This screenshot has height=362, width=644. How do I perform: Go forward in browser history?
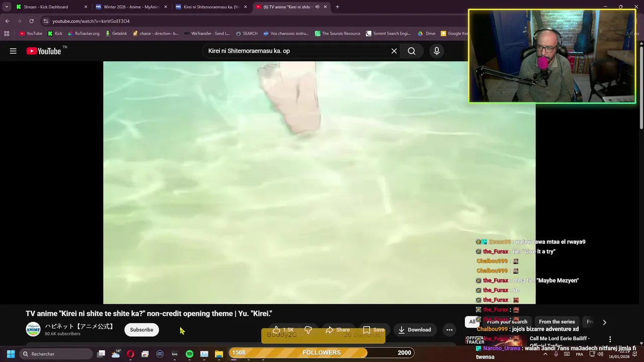click(x=19, y=21)
